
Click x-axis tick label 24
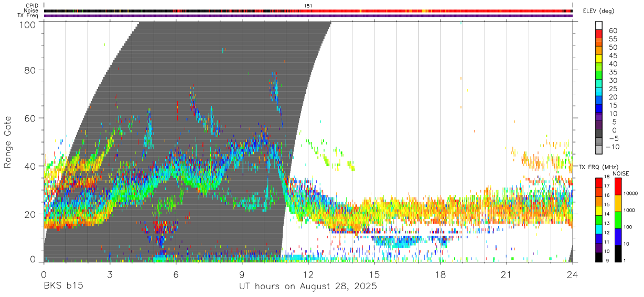tap(573, 275)
